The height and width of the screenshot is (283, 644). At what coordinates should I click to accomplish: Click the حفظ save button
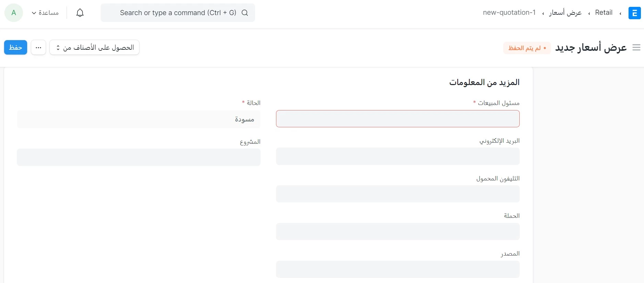15,47
